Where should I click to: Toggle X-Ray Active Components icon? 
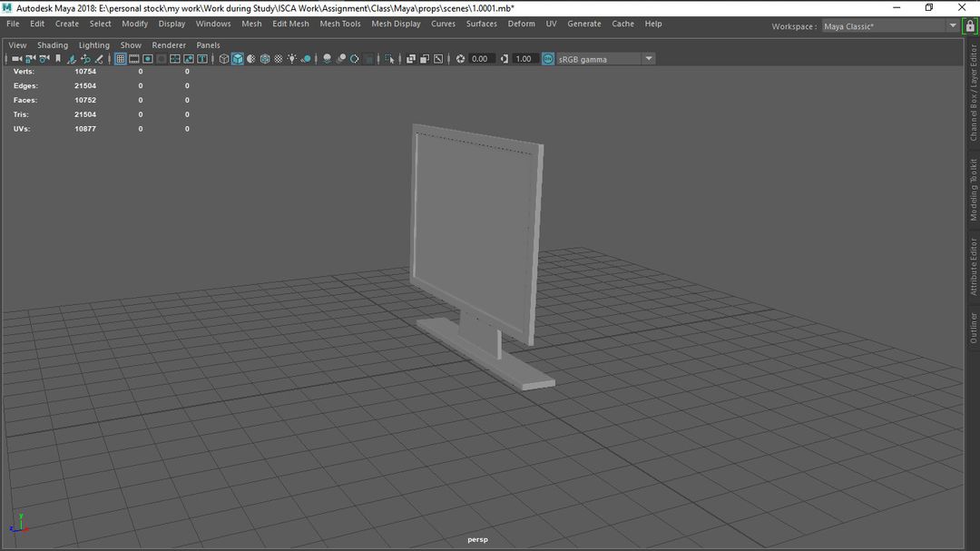[x=425, y=59]
